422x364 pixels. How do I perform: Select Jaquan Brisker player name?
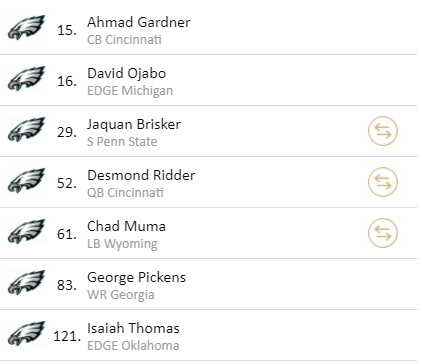(x=134, y=125)
